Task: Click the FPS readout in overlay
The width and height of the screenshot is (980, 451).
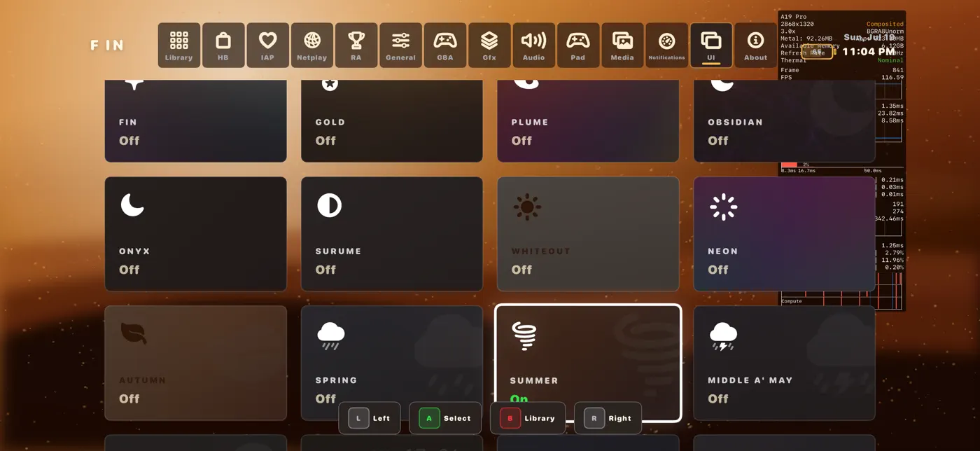Action: click(842, 77)
